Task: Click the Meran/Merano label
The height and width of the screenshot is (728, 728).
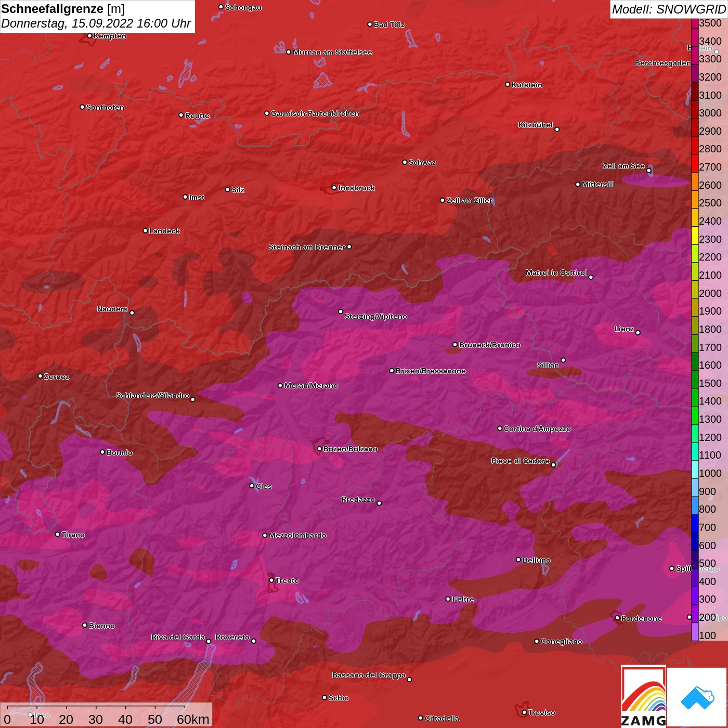Action: [311, 385]
